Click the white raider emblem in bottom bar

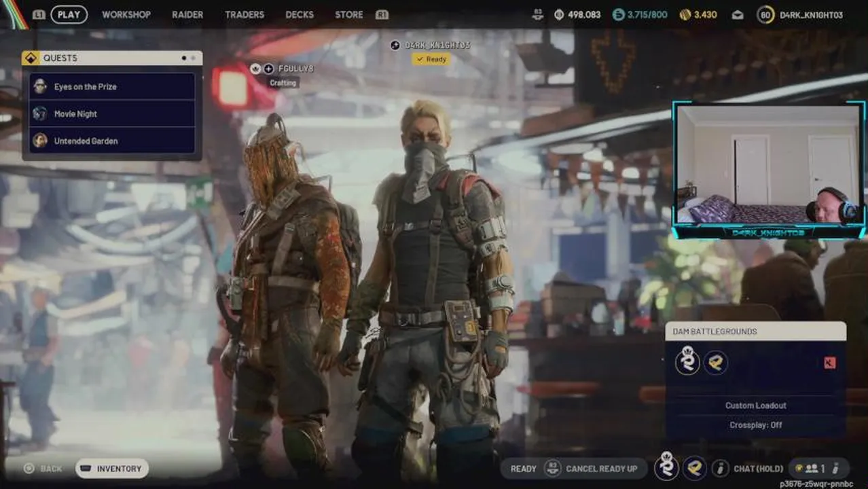(x=667, y=467)
